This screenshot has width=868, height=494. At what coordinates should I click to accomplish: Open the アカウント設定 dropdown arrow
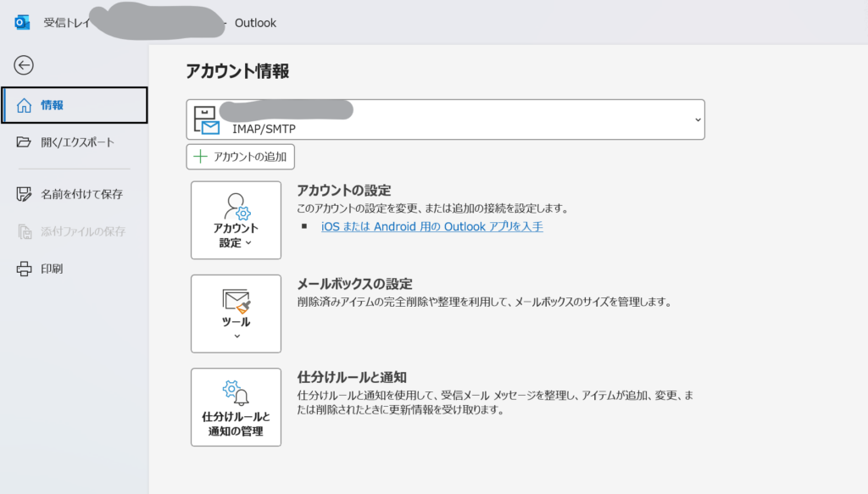coord(248,243)
